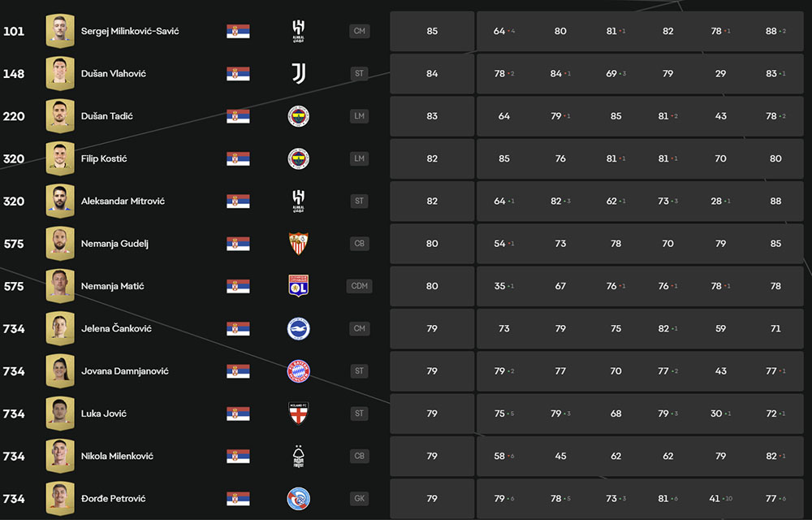
Task: Click the Strasbourg crest next to Đorđe Petrović
Action: (298, 498)
